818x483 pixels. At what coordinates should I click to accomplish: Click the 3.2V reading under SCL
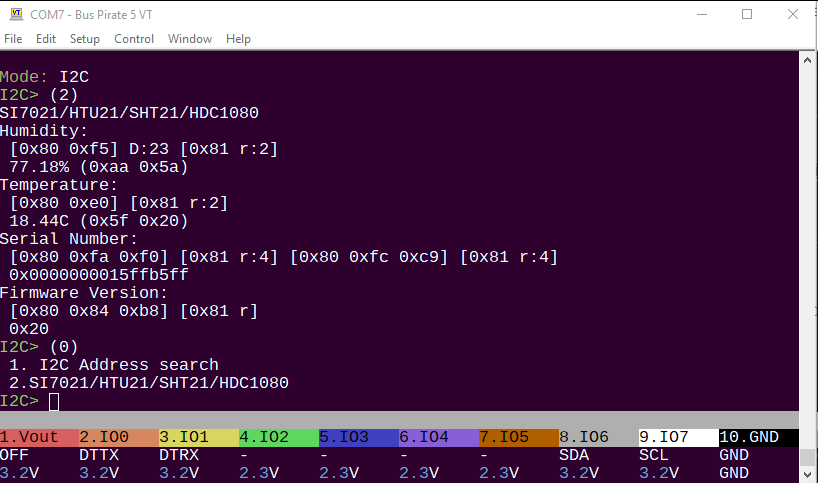pos(659,473)
